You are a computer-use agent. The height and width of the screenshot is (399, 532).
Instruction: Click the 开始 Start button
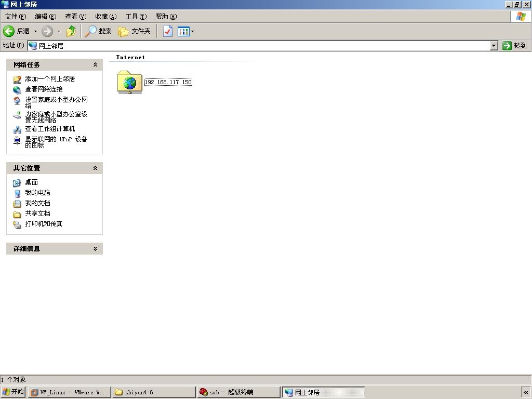click(13, 392)
